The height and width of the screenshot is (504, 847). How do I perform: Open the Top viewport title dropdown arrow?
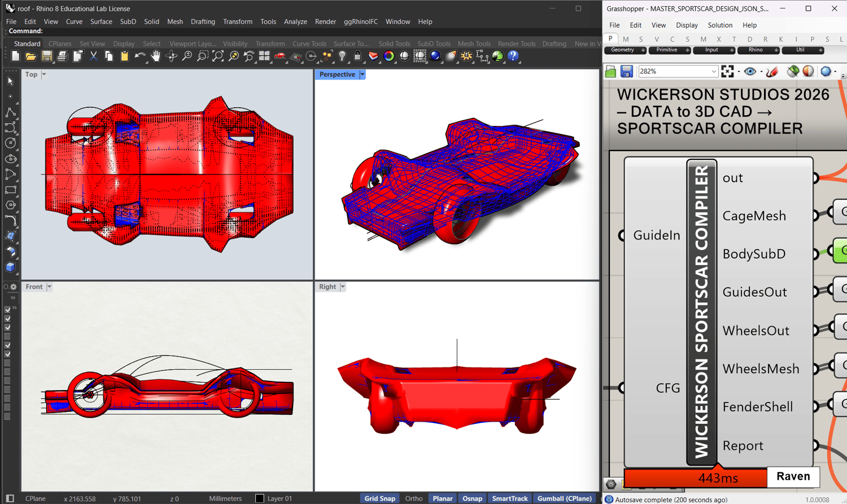click(x=44, y=74)
